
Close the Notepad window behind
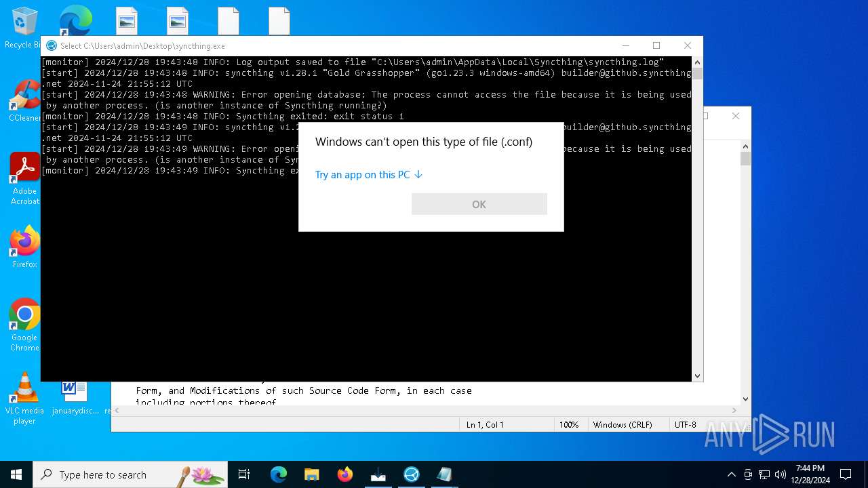(x=736, y=116)
